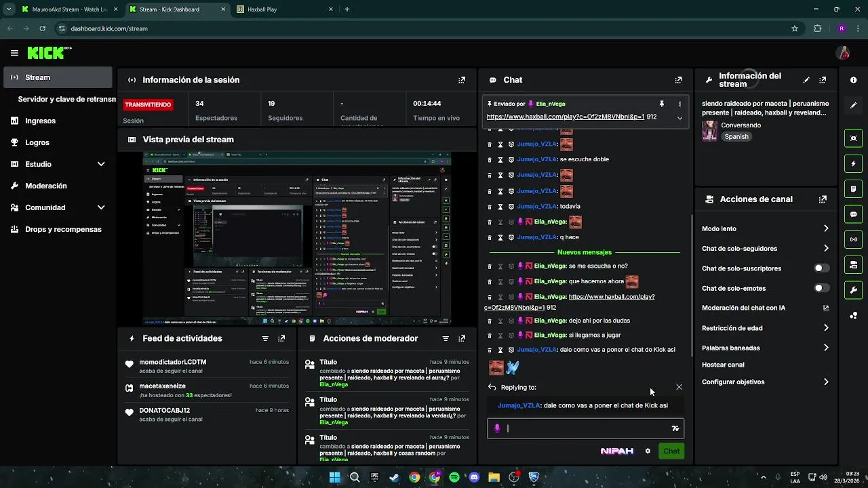Open the pinned message three-dot options
The image size is (868, 488).
point(679,104)
